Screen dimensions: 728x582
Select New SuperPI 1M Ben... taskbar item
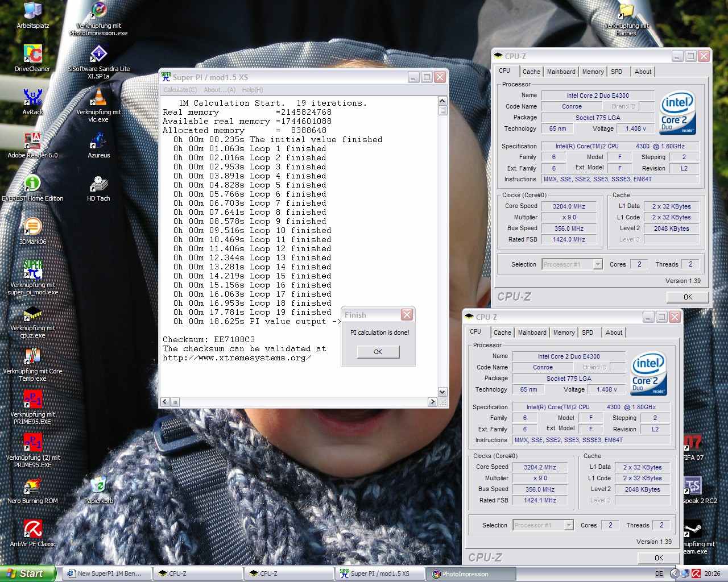[x=106, y=573]
